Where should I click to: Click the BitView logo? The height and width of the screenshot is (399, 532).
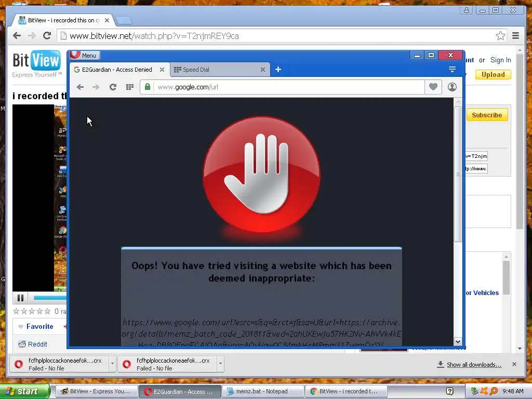point(37,63)
